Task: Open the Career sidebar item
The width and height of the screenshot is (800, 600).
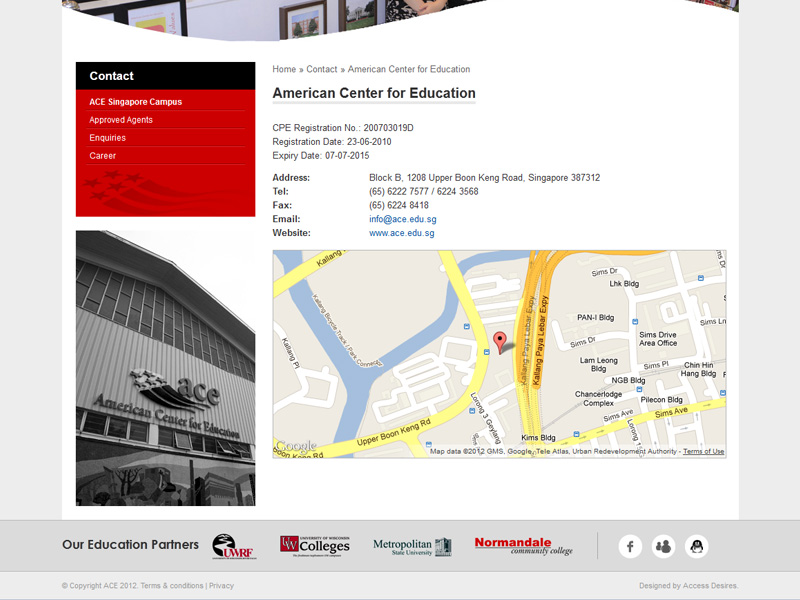Action: click(103, 156)
